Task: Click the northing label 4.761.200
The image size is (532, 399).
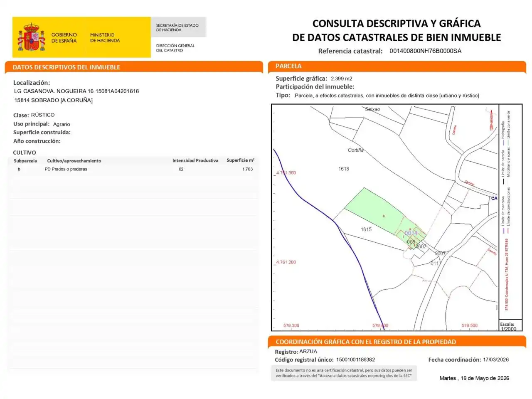Action: click(x=286, y=262)
